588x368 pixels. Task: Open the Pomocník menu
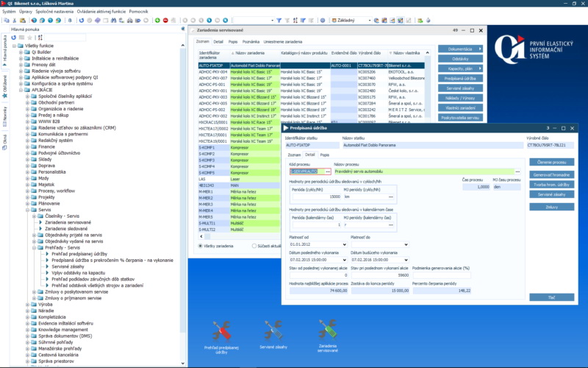[x=138, y=12]
